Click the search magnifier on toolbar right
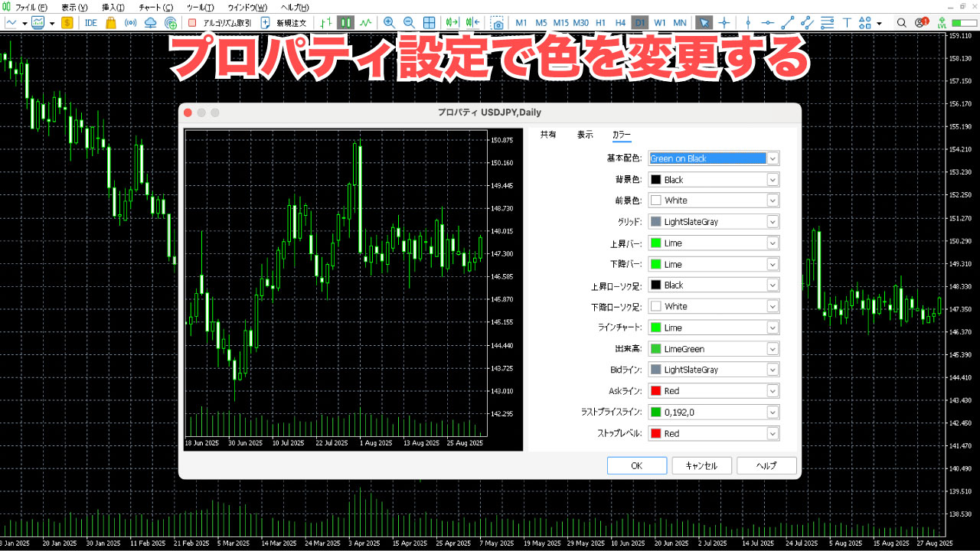The height and width of the screenshot is (551, 980). 902,22
